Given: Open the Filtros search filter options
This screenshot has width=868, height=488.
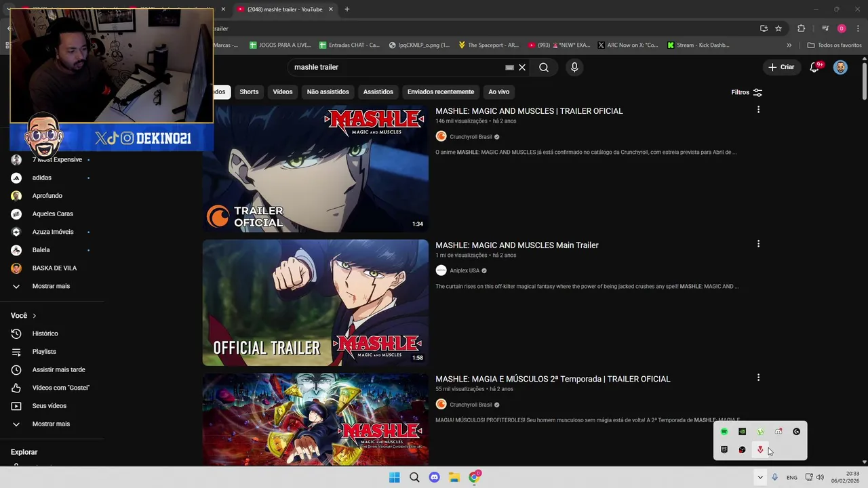Looking at the screenshot, I should (747, 92).
